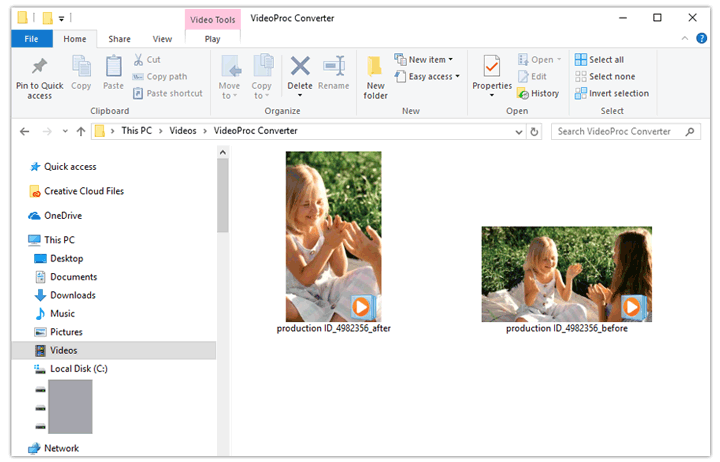This screenshot has height=462, width=720.
Task: Open recent locations dropdown arrow
Action: pyautogui.click(x=65, y=132)
